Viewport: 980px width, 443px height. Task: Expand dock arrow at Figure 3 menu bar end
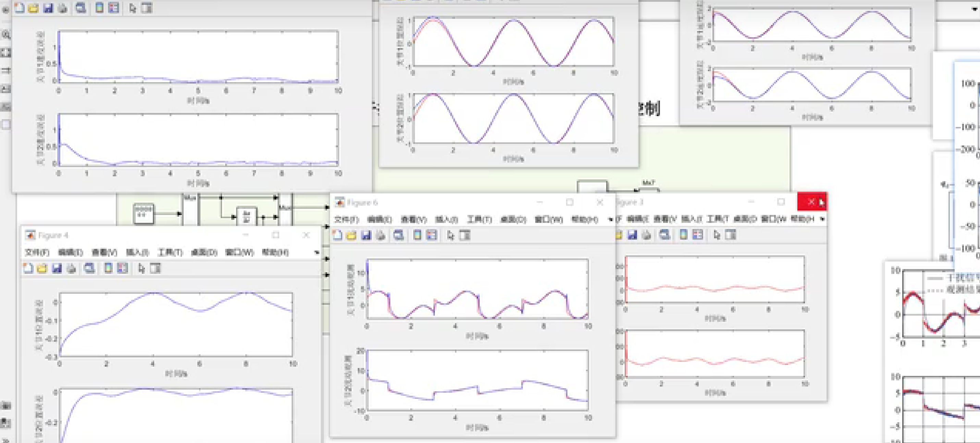tap(822, 219)
